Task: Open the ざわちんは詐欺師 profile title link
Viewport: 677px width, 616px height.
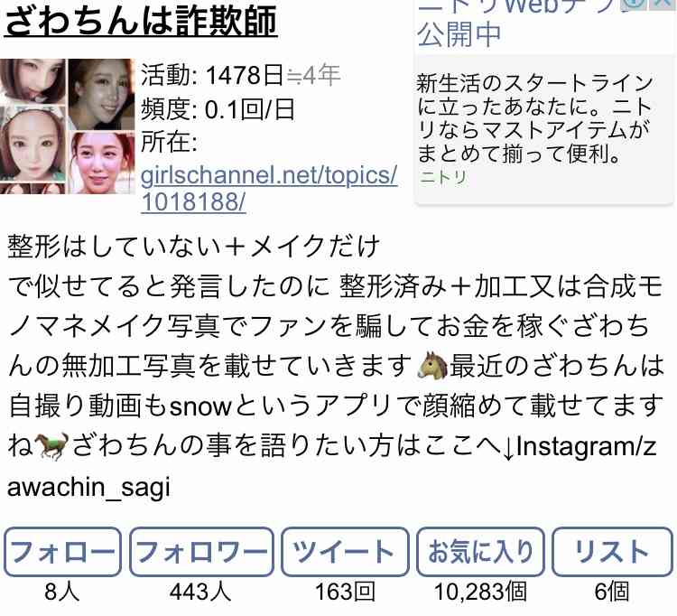Action: click(141, 21)
